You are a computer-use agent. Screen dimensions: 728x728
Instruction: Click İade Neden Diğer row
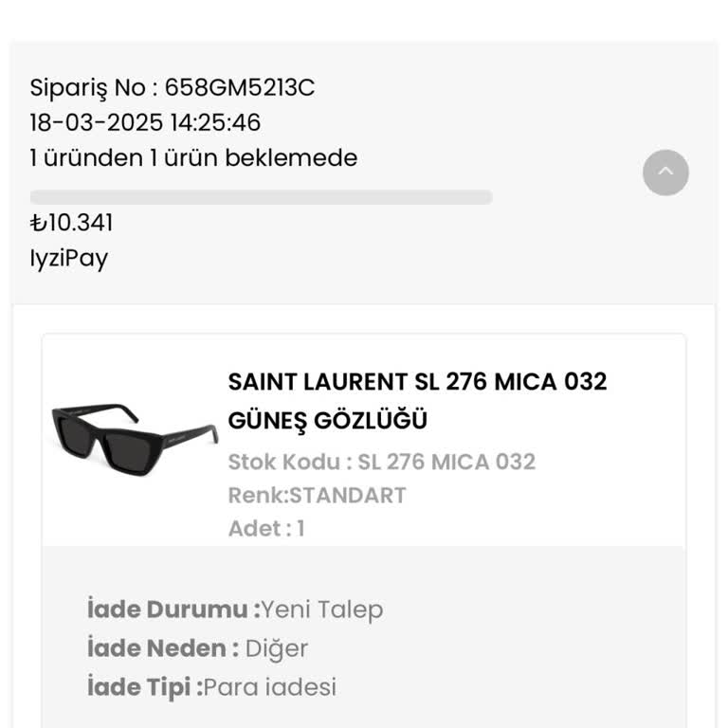(197, 648)
